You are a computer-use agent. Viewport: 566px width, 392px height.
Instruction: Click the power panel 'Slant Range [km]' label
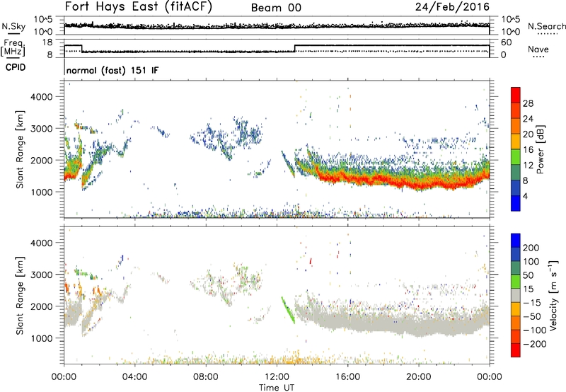[21, 150]
